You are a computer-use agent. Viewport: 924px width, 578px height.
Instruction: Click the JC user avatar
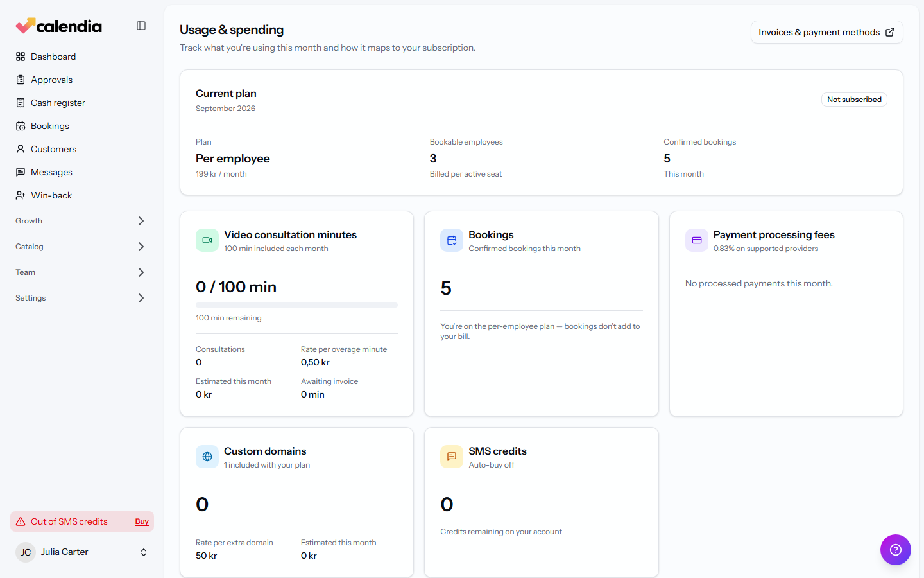coord(26,552)
